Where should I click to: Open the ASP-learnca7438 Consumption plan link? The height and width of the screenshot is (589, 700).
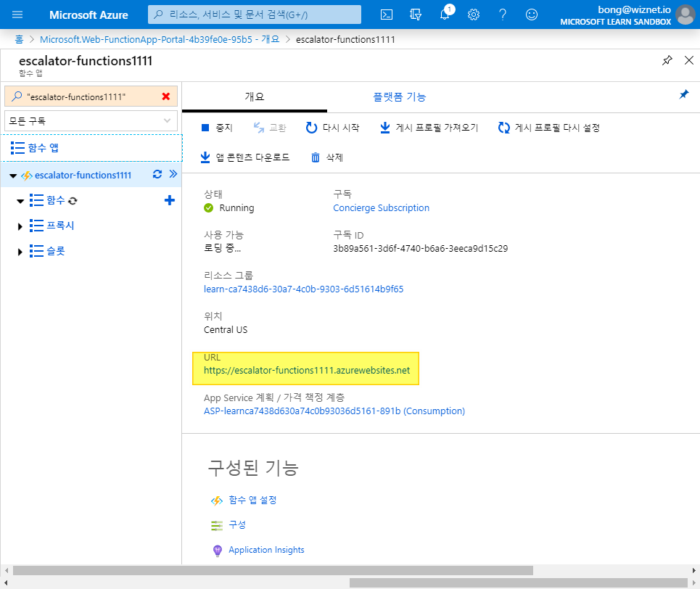[x=334, y=411]
